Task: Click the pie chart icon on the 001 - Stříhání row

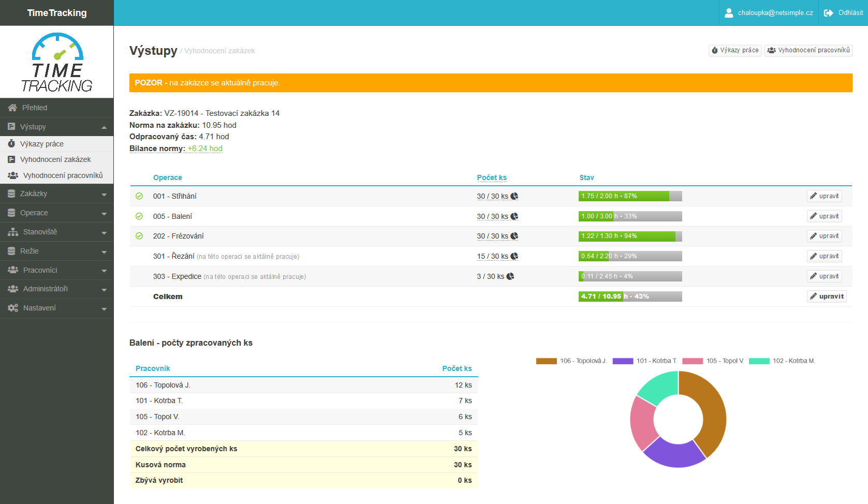Action: tap(514, 196)
